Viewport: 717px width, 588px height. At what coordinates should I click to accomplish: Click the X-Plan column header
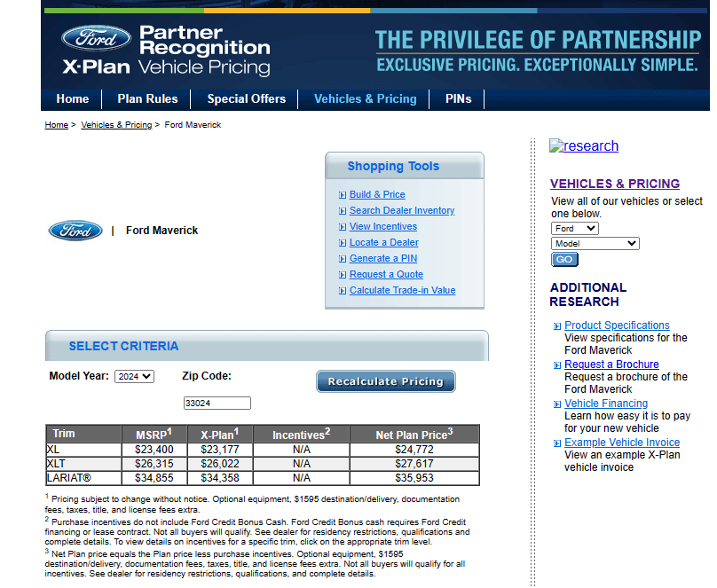coord(220,434)
